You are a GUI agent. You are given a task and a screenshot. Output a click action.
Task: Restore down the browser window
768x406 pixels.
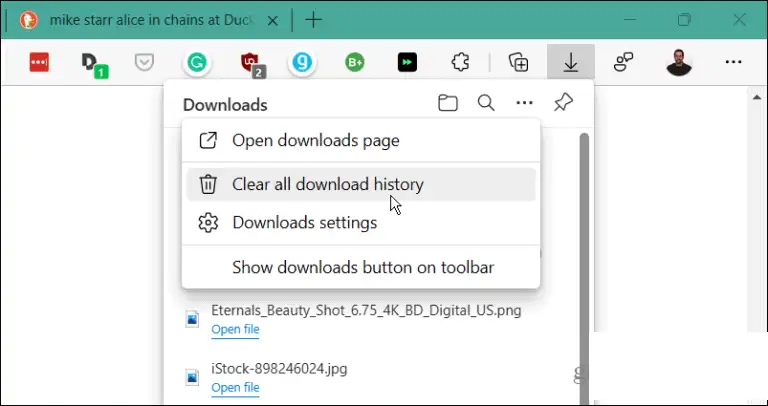coord(684,20)
